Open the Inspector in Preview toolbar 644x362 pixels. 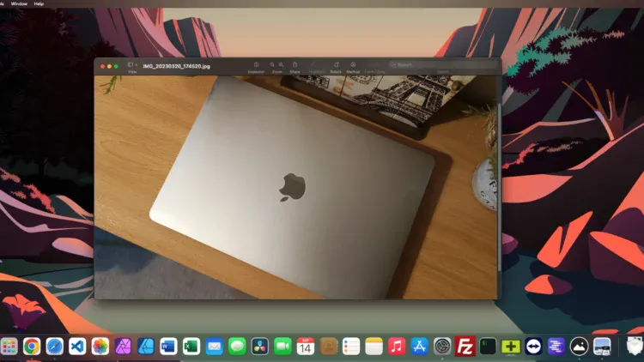click(x=256, y=65)
